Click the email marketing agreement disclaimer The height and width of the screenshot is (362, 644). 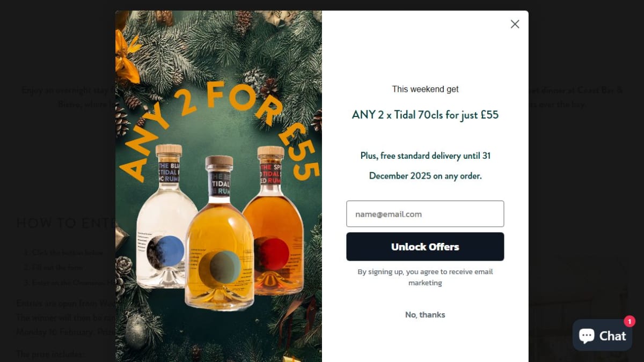tap(425, 277)
